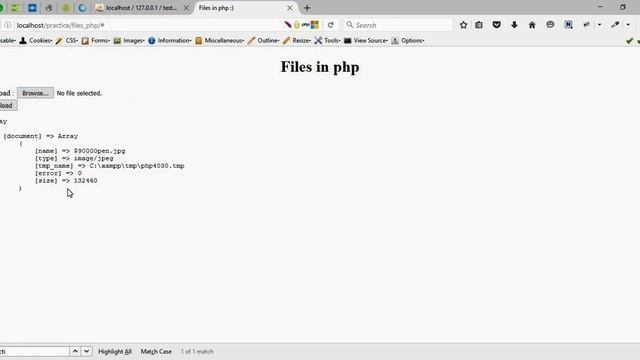The height and width of the screenshot is (360, 640).
Task: Click the page info icon in address bar
Action: [x=8, y=25]
